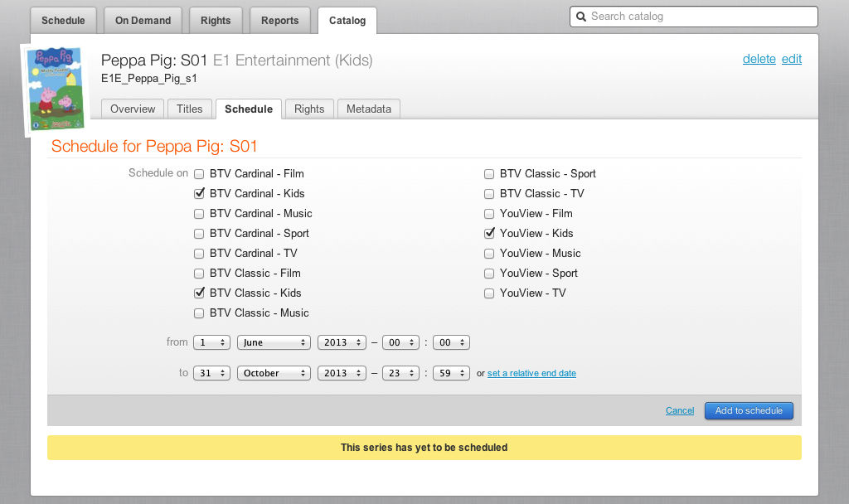Focus the Search catalog field
Screen dimensions: 849x504
694,17
